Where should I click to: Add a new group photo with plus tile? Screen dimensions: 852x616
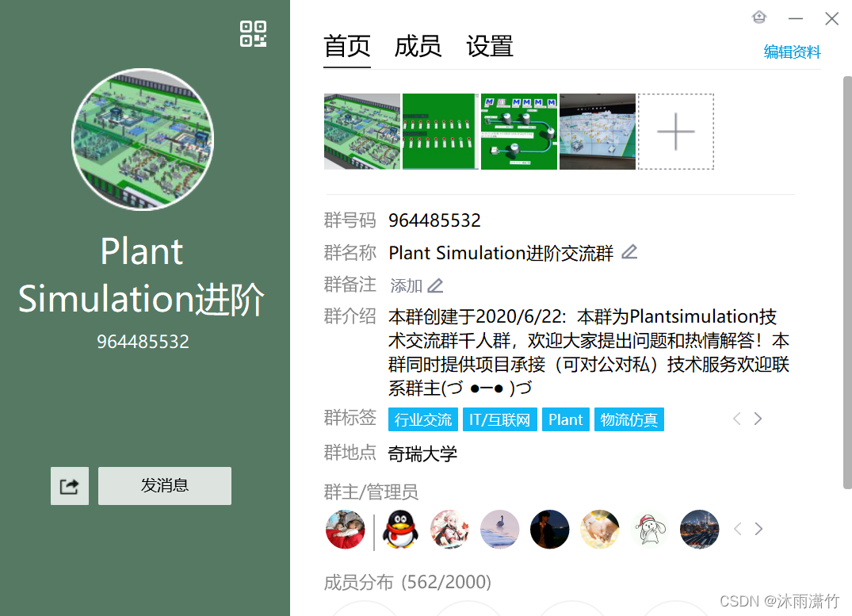point(675,131)
